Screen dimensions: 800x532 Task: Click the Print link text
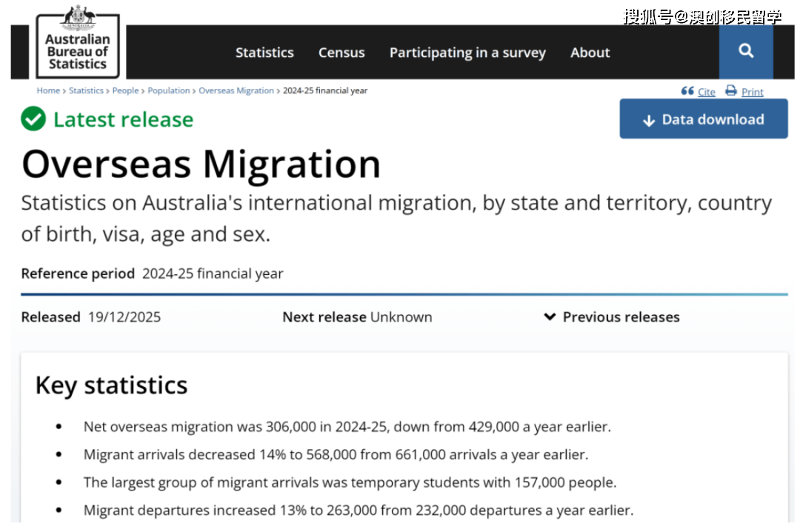753,92
